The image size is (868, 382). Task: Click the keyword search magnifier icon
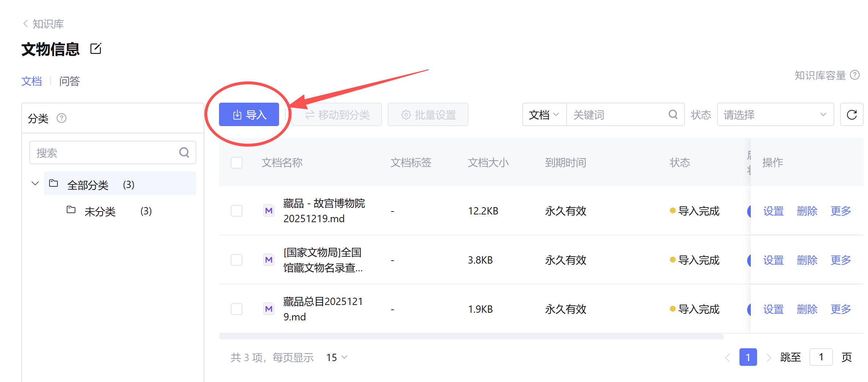click(x=673, y=115)
